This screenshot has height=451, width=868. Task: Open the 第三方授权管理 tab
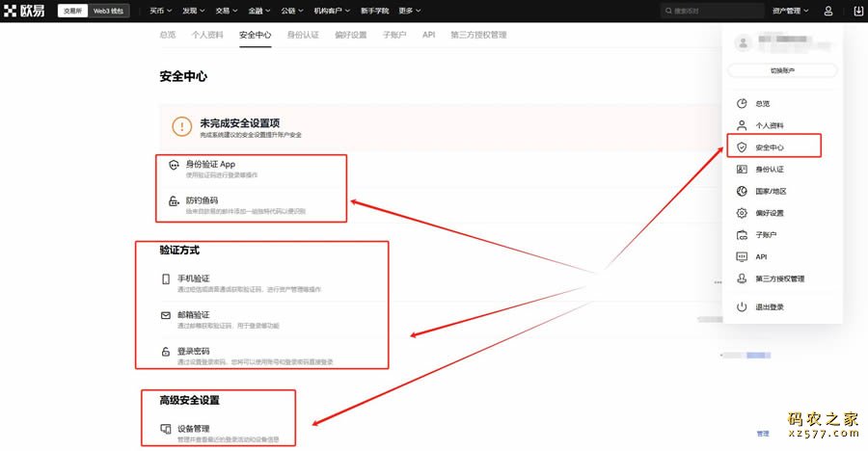click(x=478, y=35)
